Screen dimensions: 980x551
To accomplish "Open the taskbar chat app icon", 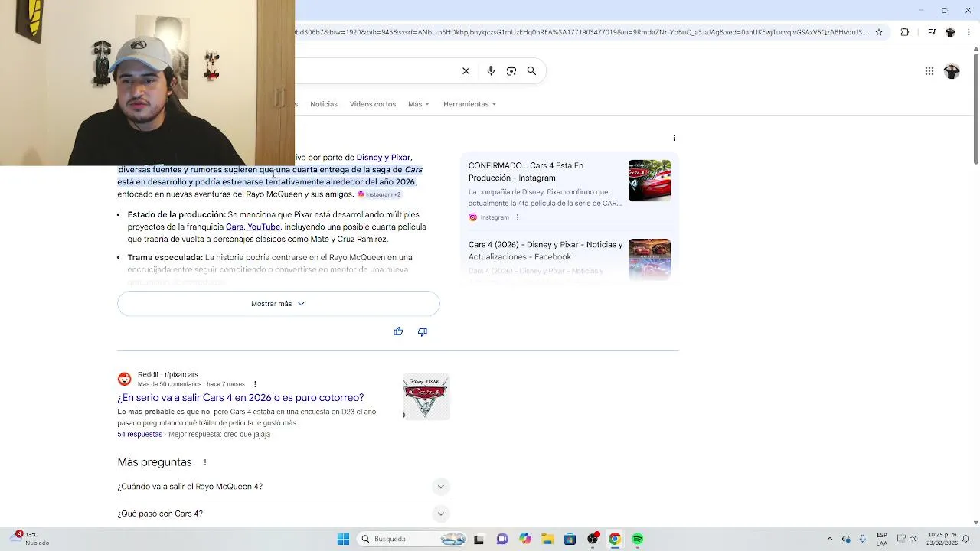I will (x=502, y=539).
